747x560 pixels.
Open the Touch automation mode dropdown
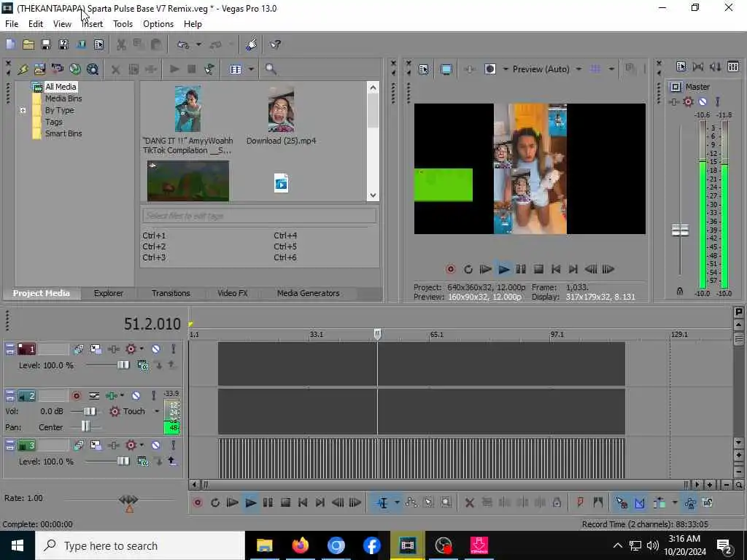[157, 411]
